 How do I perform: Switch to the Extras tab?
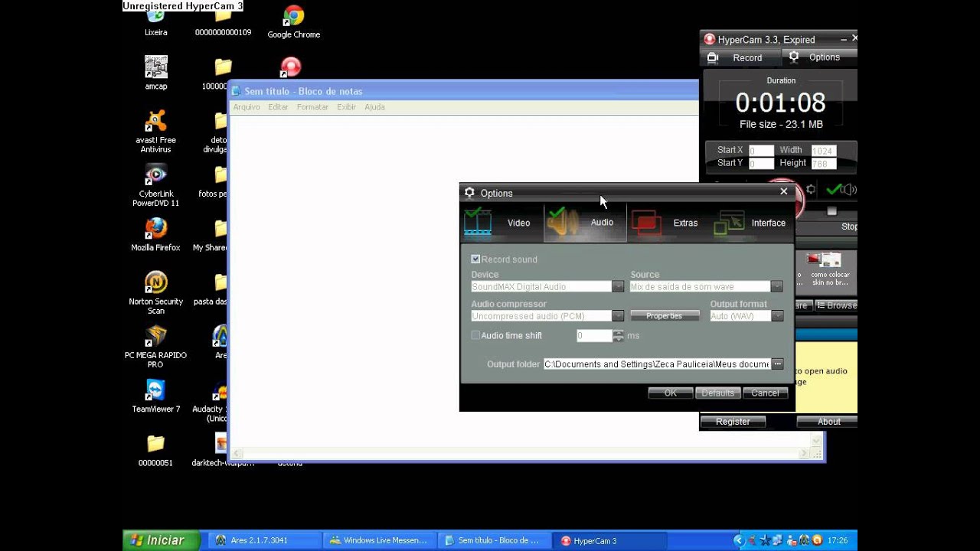point(668,223)
